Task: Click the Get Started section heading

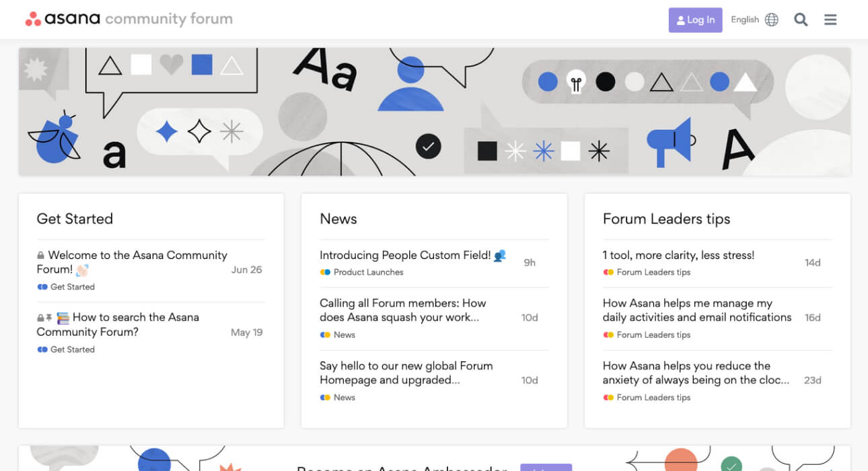Action: [75, 219]
